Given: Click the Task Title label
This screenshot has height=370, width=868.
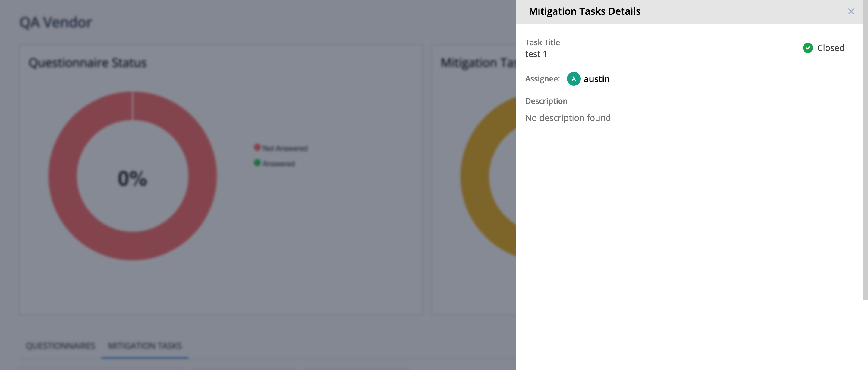Looking at the screenshot, I should (542, 43).
